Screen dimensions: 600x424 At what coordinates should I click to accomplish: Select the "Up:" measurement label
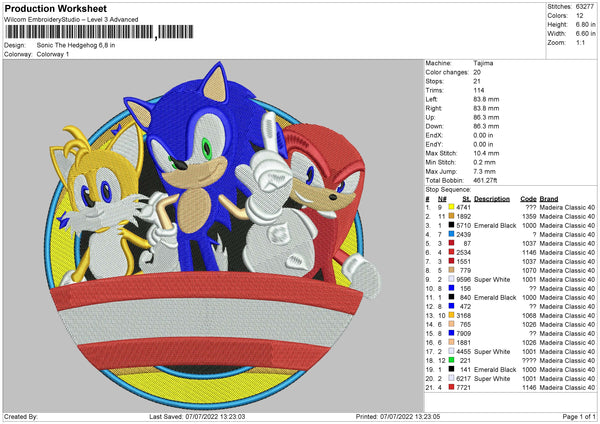(430, 117)
